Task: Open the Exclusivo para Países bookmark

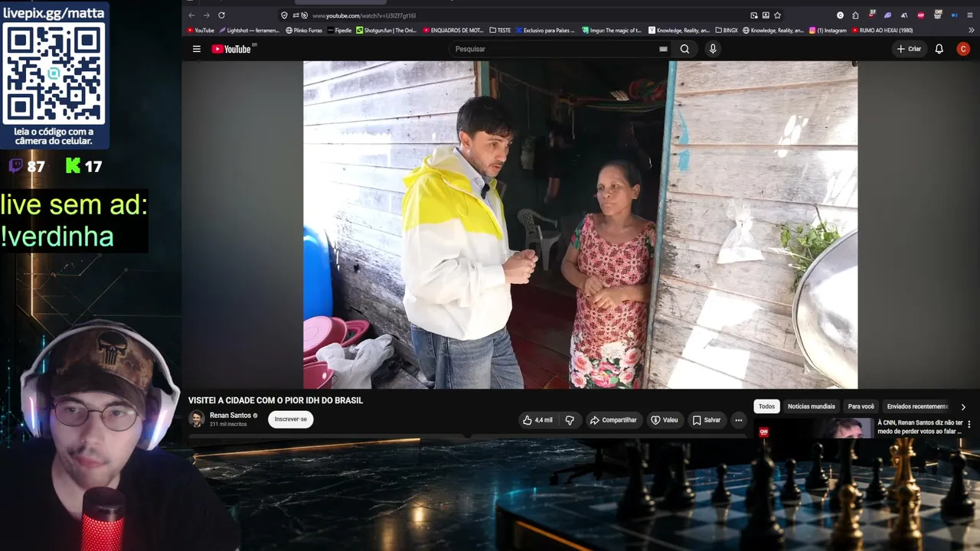Action: (x=545, y=31)
